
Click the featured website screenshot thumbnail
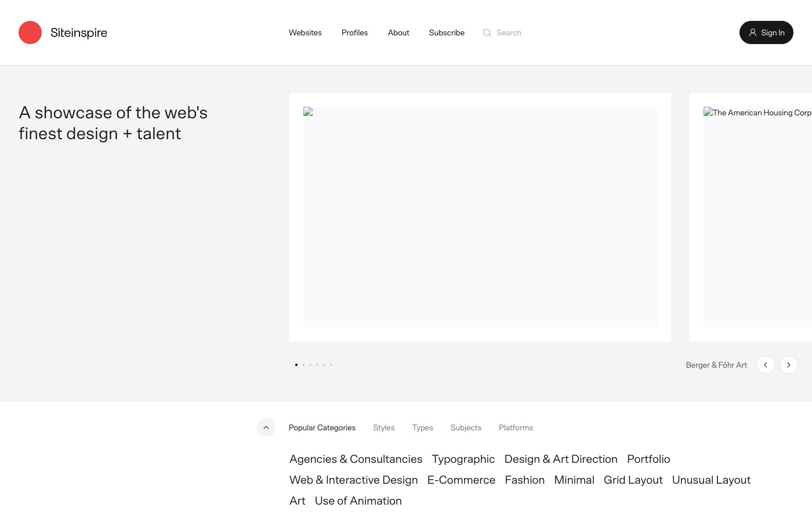(480, 217)
